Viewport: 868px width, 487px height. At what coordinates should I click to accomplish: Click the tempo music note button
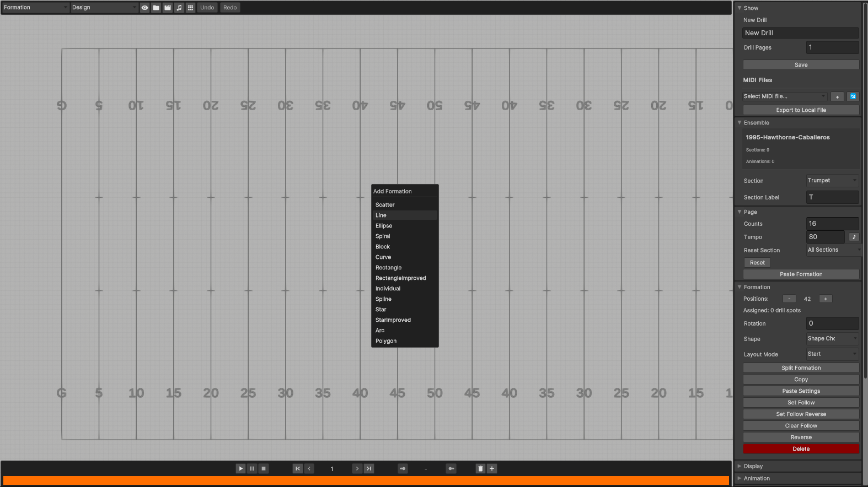[x=854, y=237]
